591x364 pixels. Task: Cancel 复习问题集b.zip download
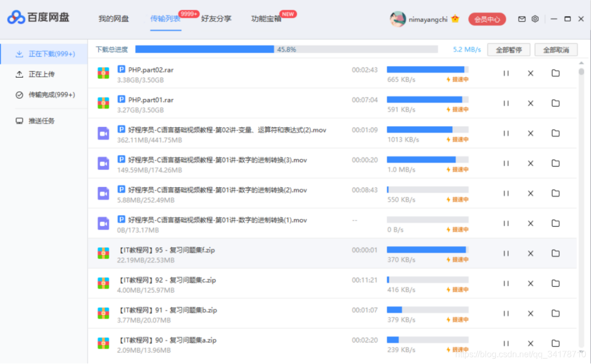(x=530, y=314)
